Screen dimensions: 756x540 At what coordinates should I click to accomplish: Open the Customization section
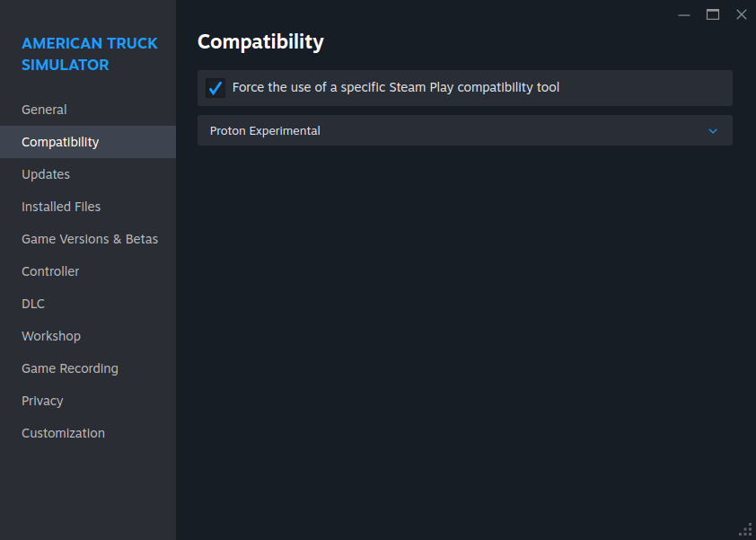pyautogui.click(x=88, y=433)
